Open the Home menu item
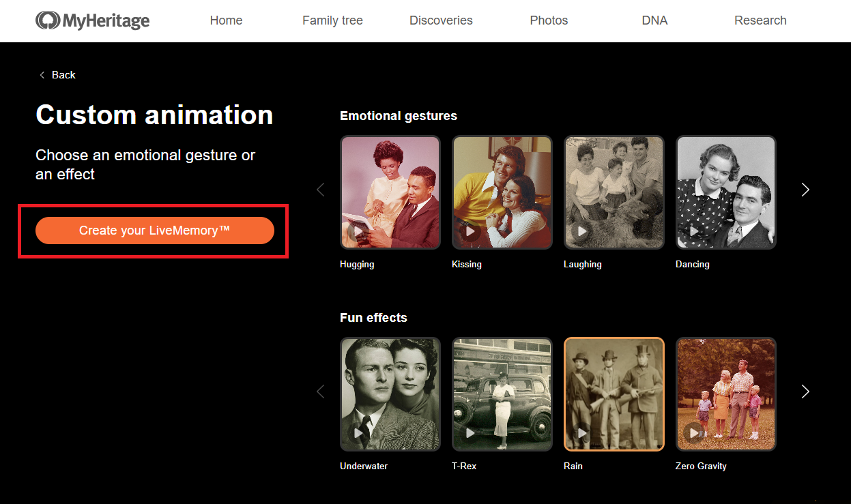 (226, 20)
